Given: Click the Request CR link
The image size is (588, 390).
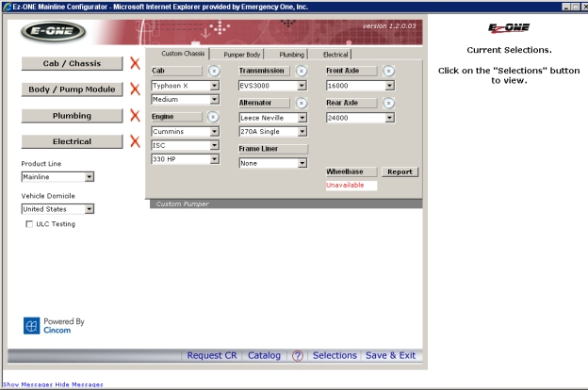Looking at the screenshot, I should pyautogui.click(x=212, y=355).
